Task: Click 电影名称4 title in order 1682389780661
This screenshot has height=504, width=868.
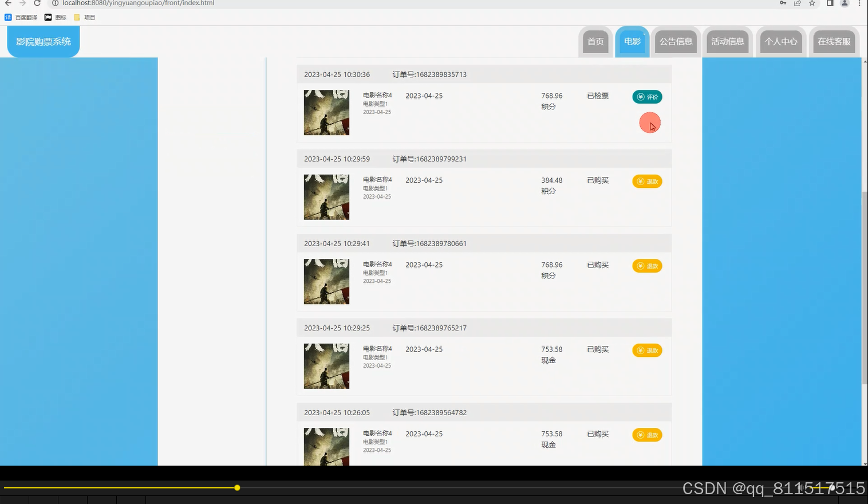Action: 377,264
